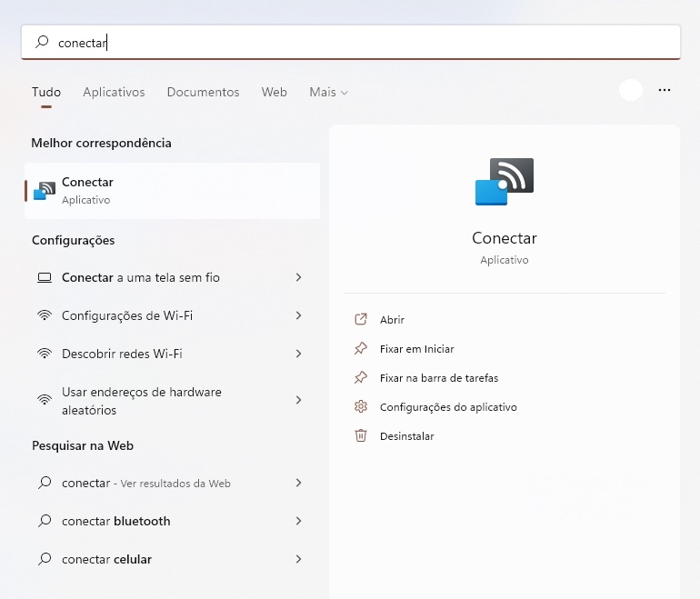Expand Configurações de Wi-Fi chevron

(x=299, y=315)
